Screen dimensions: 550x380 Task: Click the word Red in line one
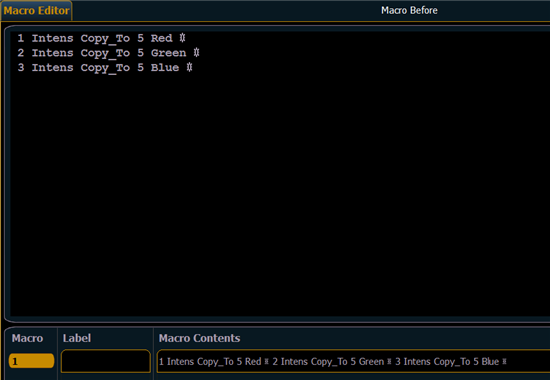[x=161, y=38]
